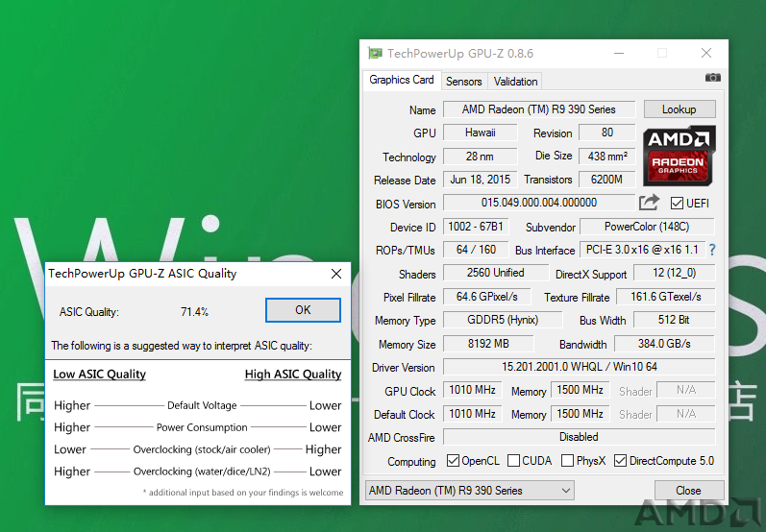The width and height of the screenshot is (766, 532).
Task: Close the ASIC Quality dialog with X
Action: [336, 274]
